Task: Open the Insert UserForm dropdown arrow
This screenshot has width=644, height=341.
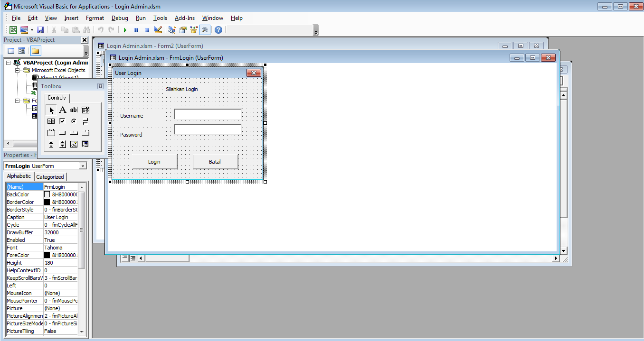Action: 32,30
